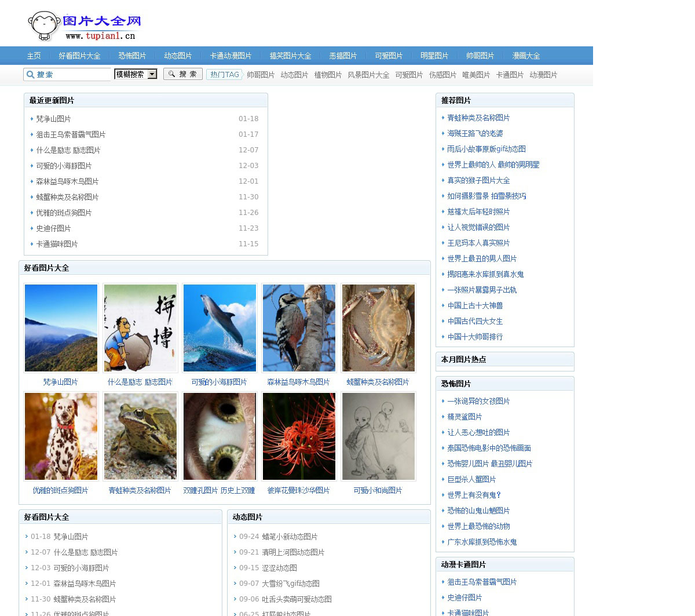Click the magnifier icon in search box

pyautogui.click(x=30, y=75)
